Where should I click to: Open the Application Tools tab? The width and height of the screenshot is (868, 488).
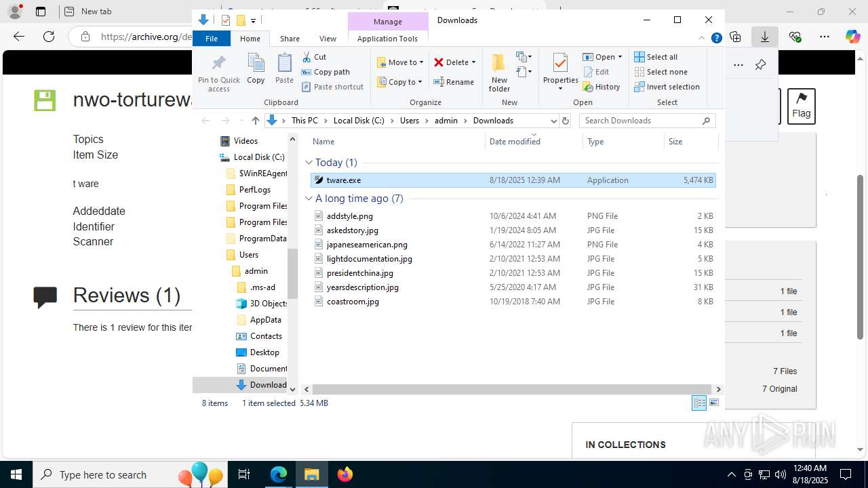click(x=387, y=39)
